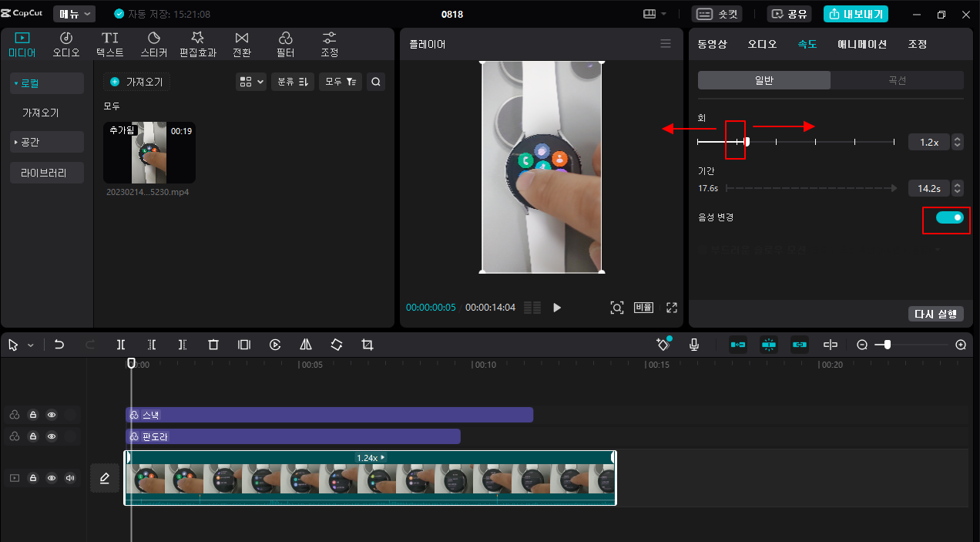Switch to the 애니메이션 animation tab
The height and width of the screenshot is (542, 980).
[862, 44]
